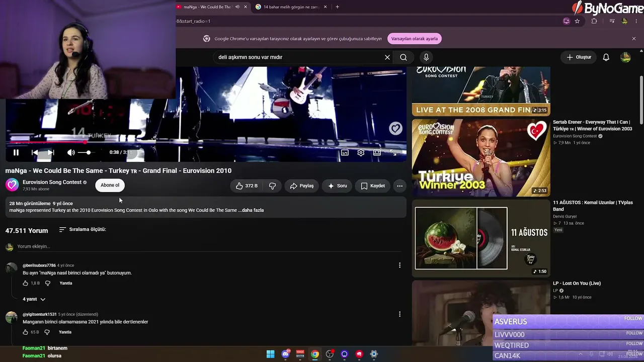Reply to the @yigitsenturk1531 comment
Viewport: 644px width, 362px height.
[65, 332]
